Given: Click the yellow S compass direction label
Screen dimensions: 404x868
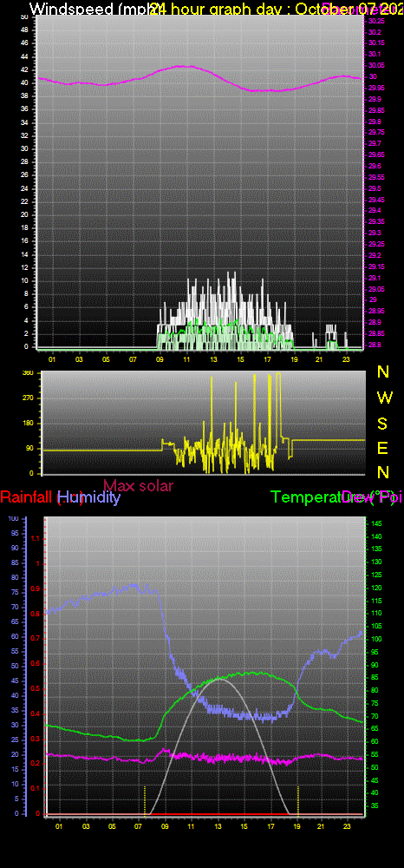Looking at the screenshot, I should 382,424.
